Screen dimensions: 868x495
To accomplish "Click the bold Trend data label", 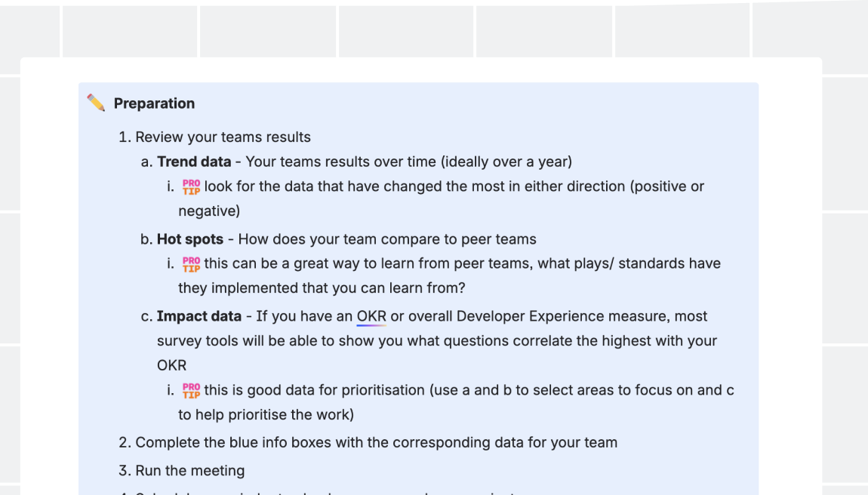I will pos(194,161).
